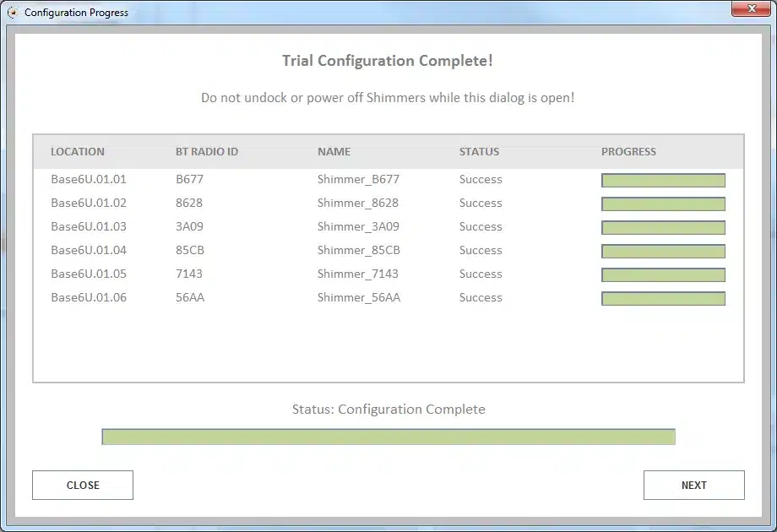Screen dimensions: 777x532
Task: Click radio ID B677
Action: point(190,179)
